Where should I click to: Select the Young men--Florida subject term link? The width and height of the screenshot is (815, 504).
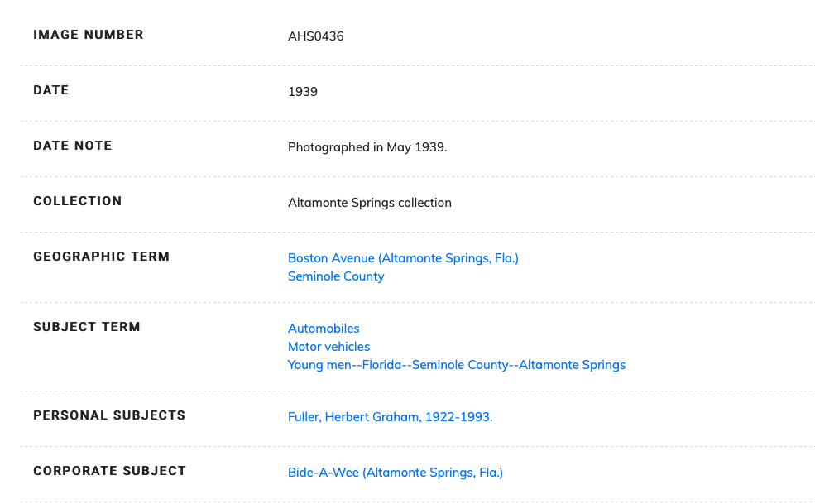point(456,365)
